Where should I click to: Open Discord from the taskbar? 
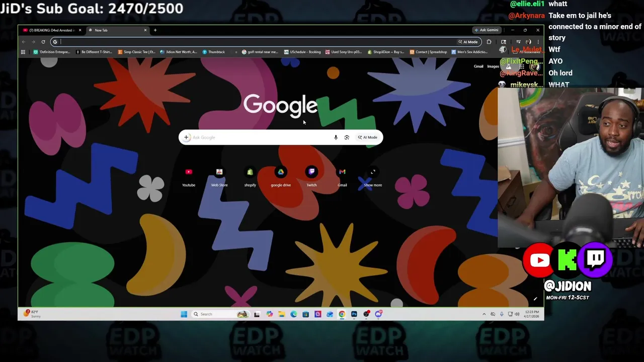coord(378,314)
